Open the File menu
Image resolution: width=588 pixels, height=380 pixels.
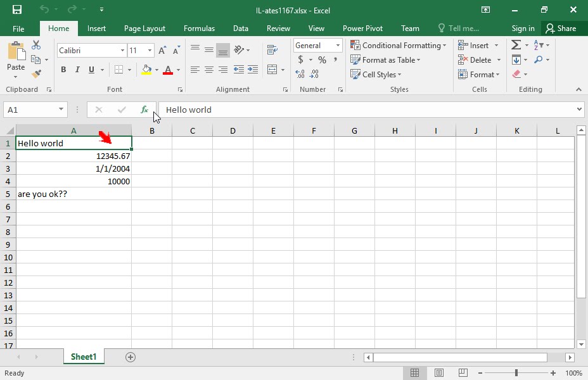(18, 28)
